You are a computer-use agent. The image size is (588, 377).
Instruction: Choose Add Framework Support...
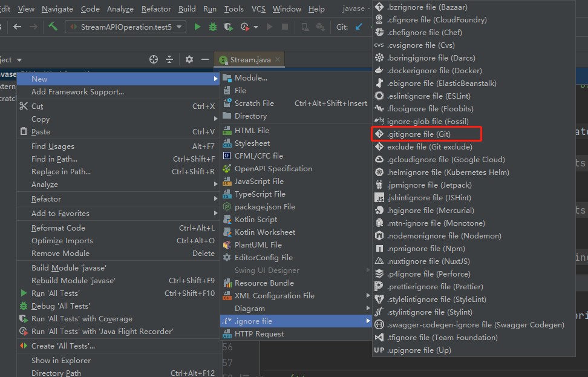point(118,91)
